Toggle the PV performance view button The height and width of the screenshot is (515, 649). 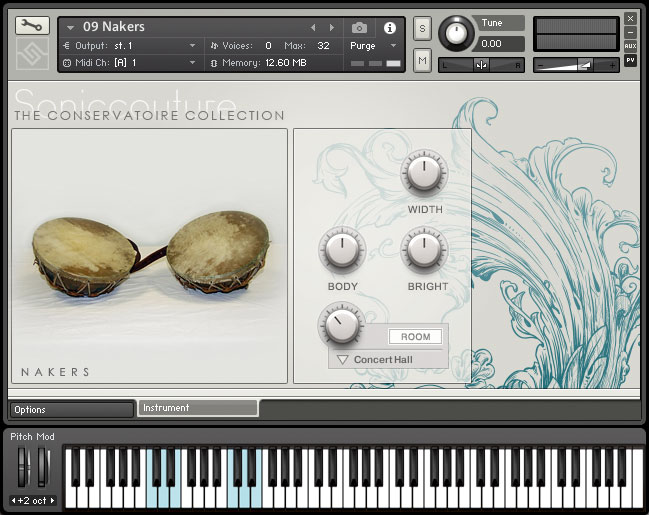coord(630,60)
